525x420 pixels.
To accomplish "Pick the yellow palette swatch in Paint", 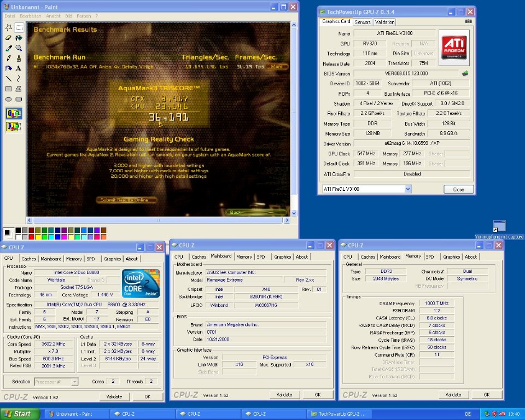I will tap(38, 237).
